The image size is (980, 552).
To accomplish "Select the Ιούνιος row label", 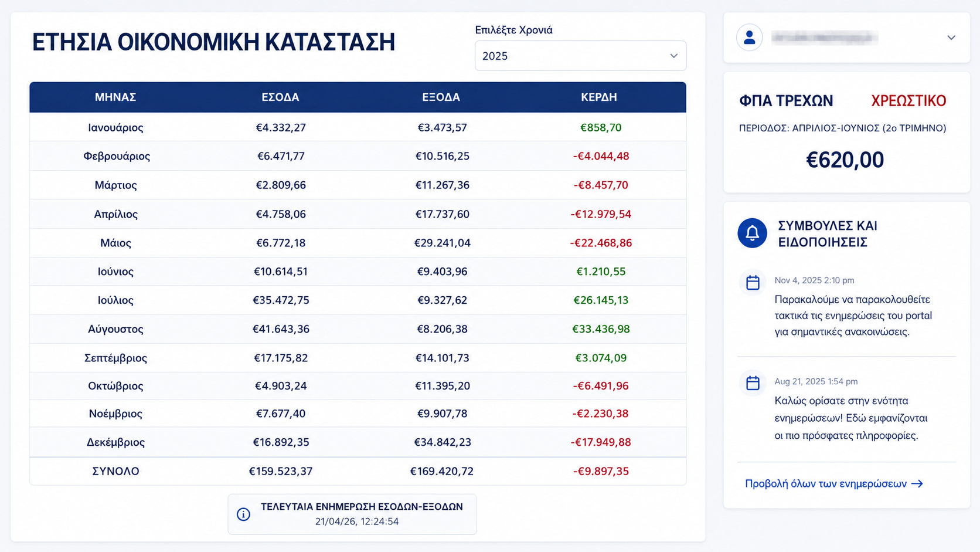I will 115,272.
